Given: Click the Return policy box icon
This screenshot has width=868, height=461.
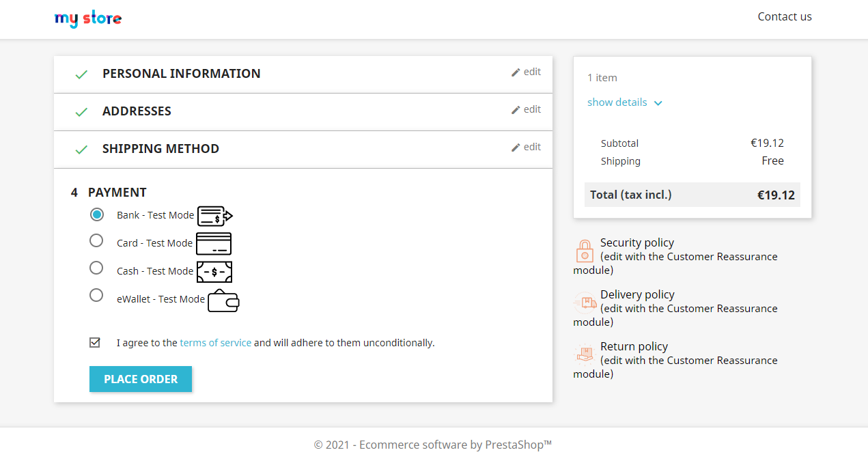Looking at the screenshot, I should click(x=585, y=354).
